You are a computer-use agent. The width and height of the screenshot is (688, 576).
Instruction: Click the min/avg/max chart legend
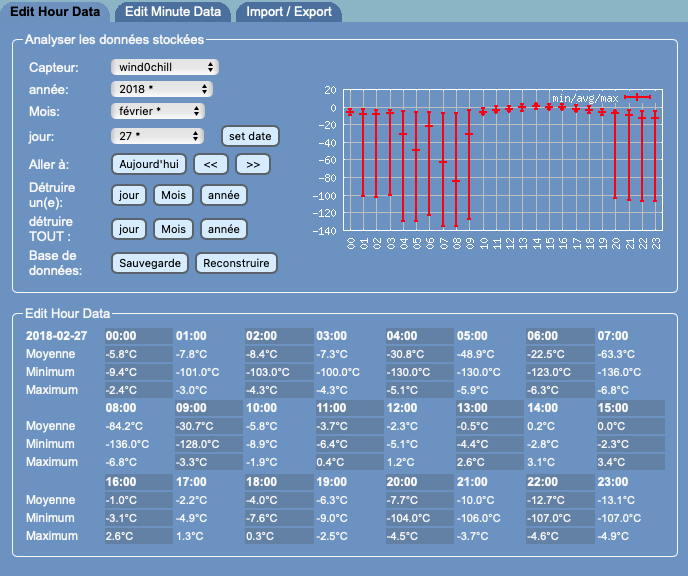click(601, 98)
